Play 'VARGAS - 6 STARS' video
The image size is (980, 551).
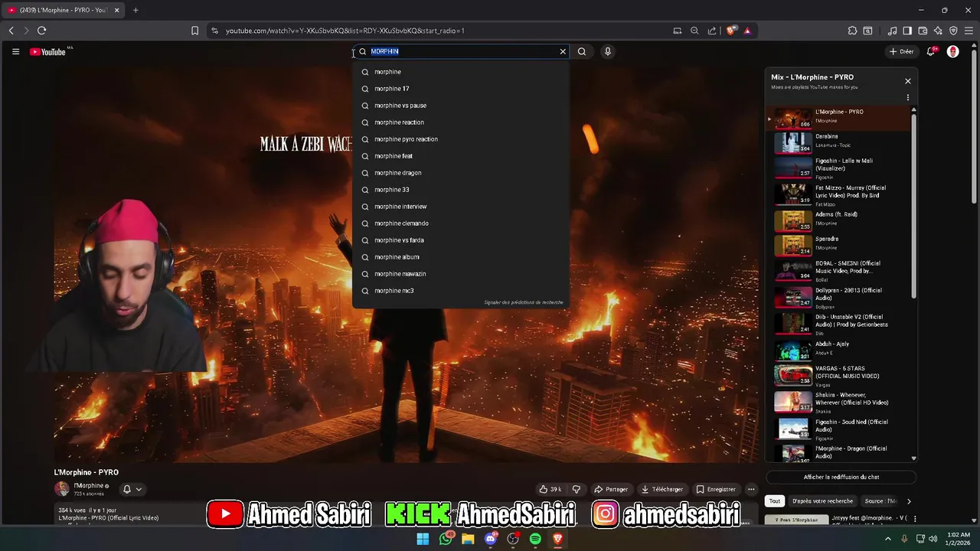(x=840, y=374)
